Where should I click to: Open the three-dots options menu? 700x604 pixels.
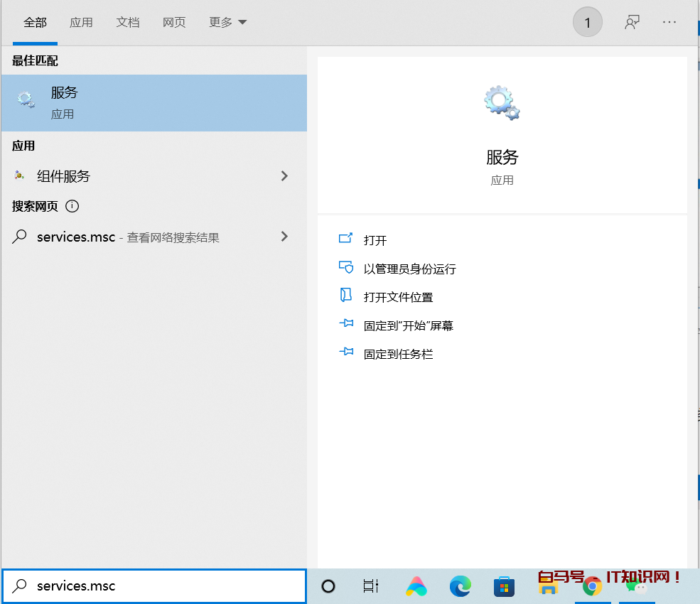(669, 23)
